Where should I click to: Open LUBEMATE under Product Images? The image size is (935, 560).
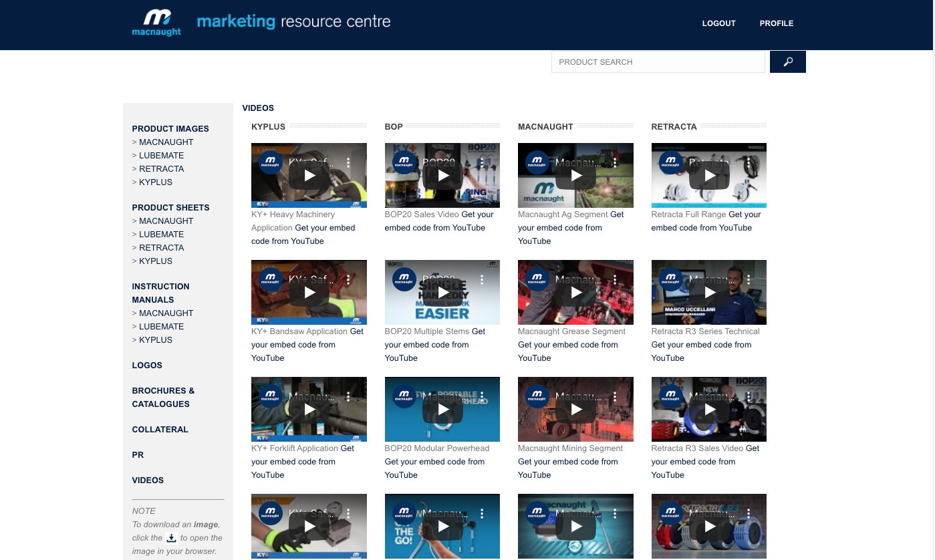point(161,155)
